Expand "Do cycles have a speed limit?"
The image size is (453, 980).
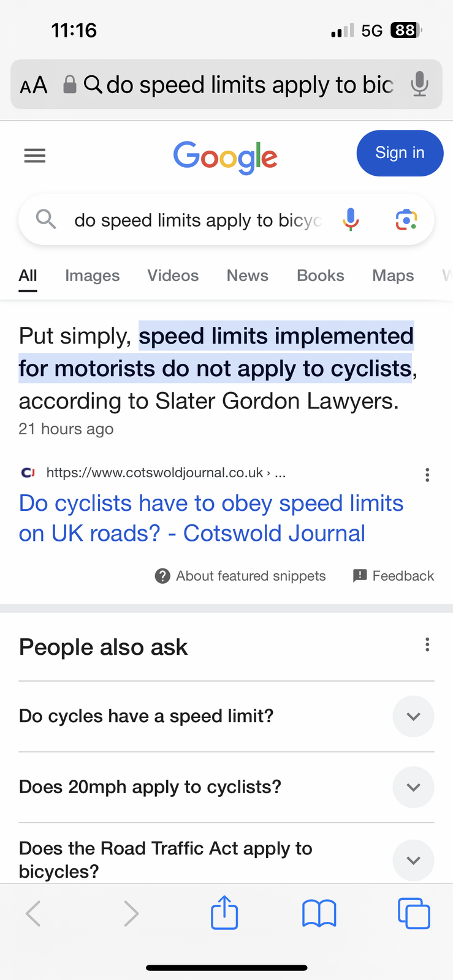point(226,716)
